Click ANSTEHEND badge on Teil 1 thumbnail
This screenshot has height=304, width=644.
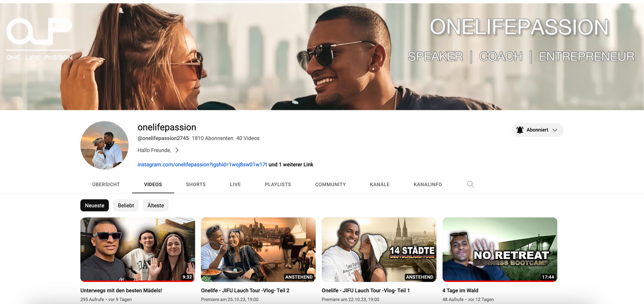point(420,277)
